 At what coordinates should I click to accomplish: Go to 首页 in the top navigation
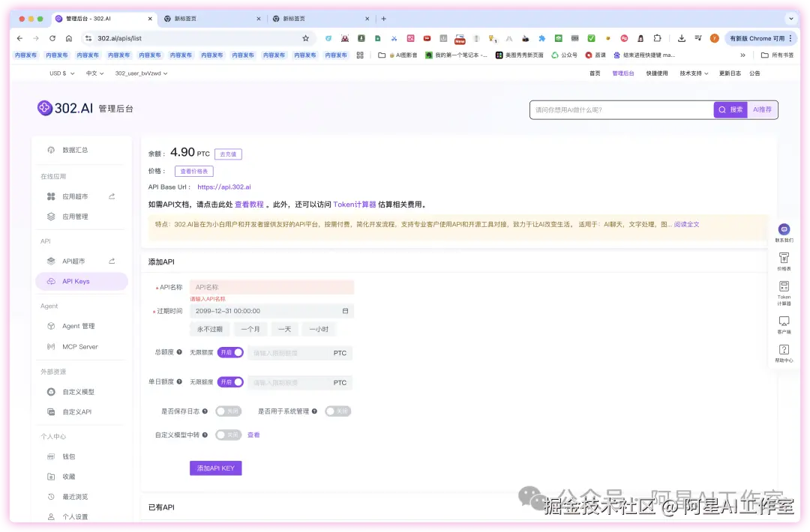tap(595, 73)
